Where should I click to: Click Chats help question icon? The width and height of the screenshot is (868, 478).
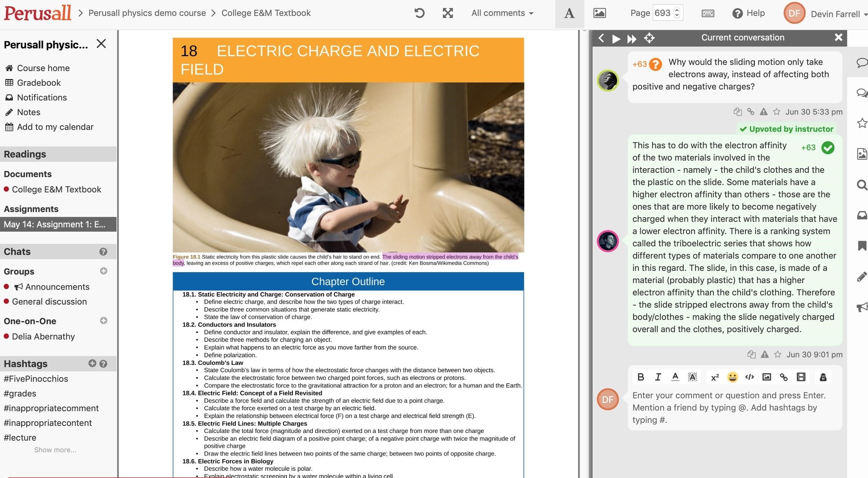click(x=103, y=252)
